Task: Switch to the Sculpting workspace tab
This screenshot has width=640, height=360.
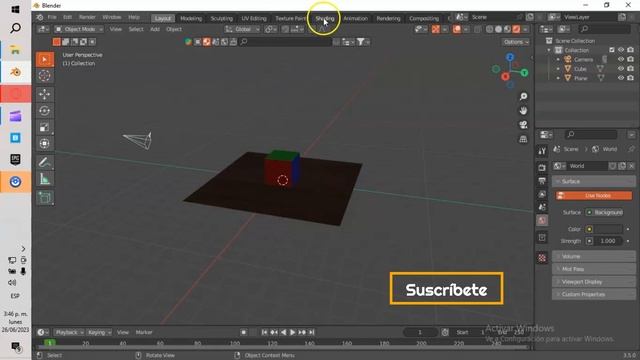Action: [222, 18]
